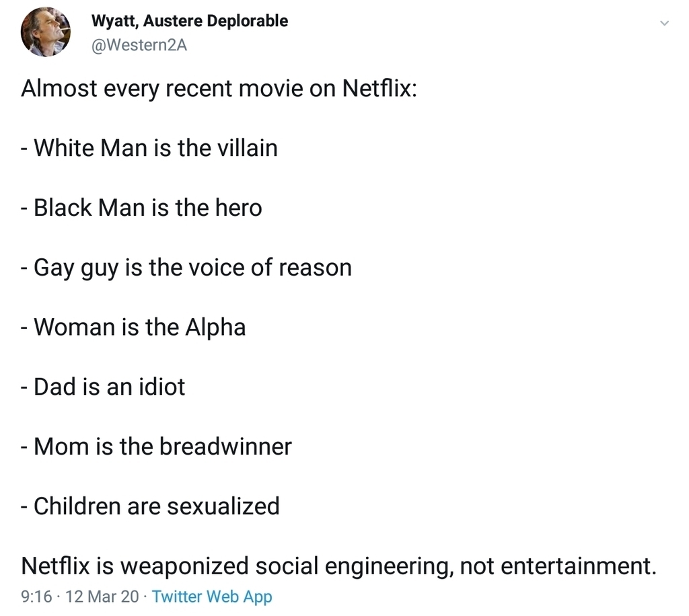Click the 'White Man is the villain' line
The width and height of the screenshot is (689, 616).
pyautogui.click(x=149, y=147)
